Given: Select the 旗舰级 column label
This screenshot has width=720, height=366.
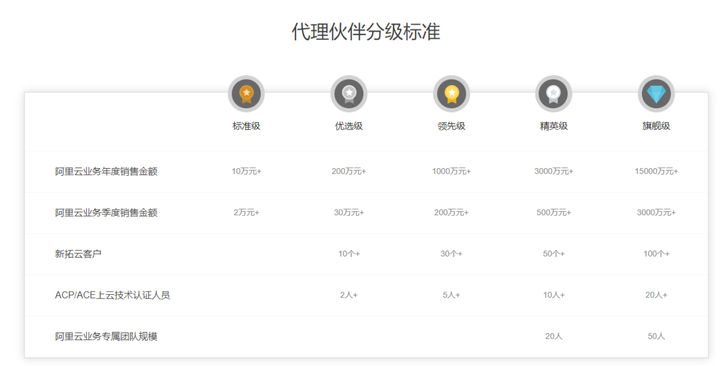Looking at the screenshot, I should (x=656, y=126).
